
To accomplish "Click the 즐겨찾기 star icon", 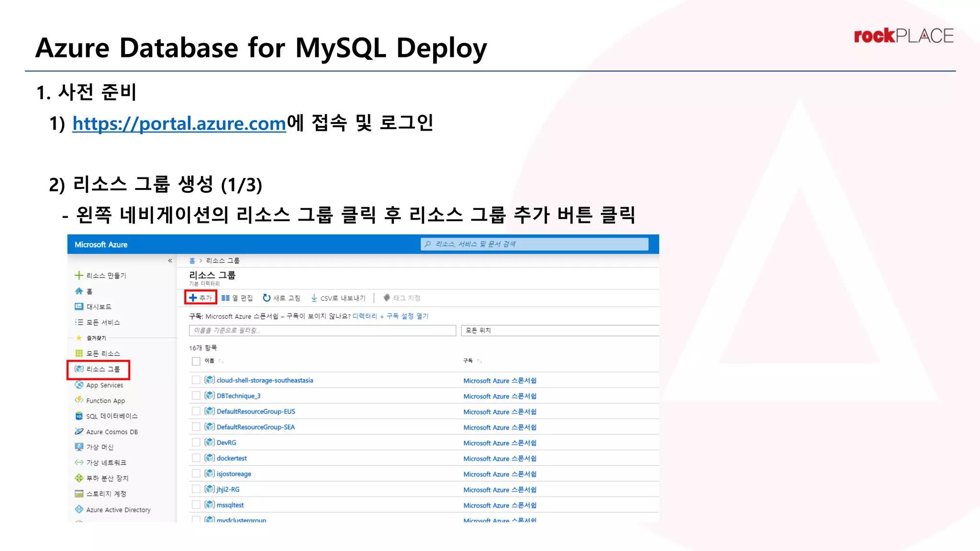I will (79, 338).
